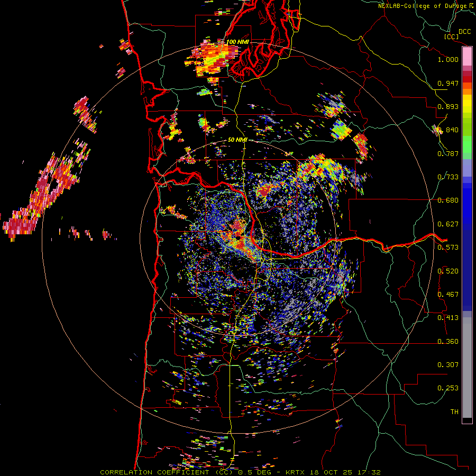476x476 pixels.
Task: Click the 0.307 scale value
Action: pyautogui.click(x=448, y=365)
